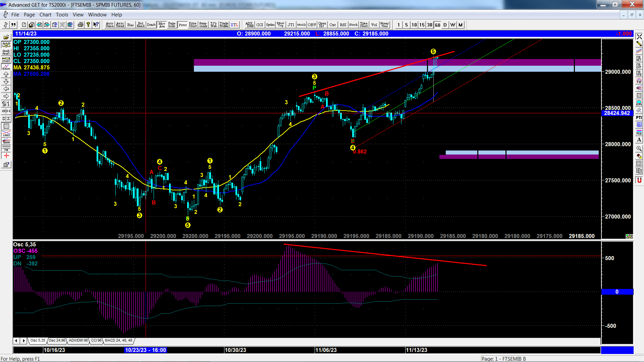This screenshot has width=644, height=362.
Task: Select the FIB TIME tool in right toolbar
Action: 639,73
